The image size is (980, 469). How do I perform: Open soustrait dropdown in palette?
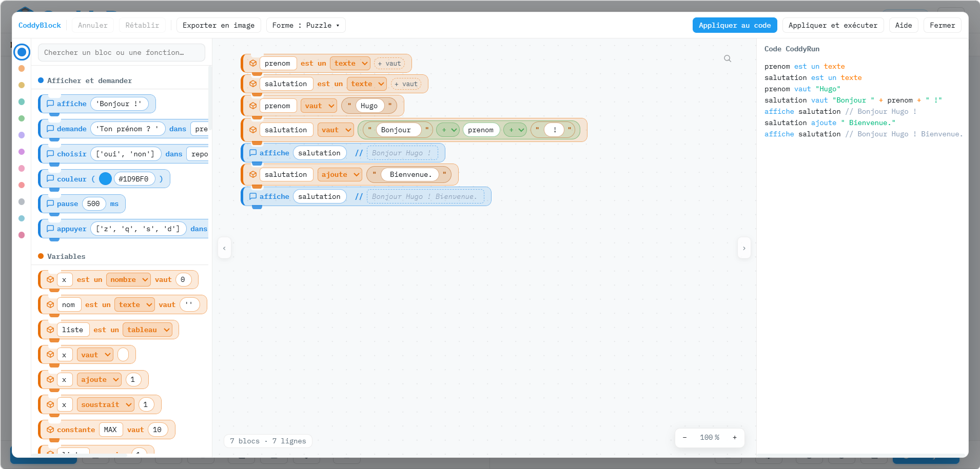[x=105, y=404]
